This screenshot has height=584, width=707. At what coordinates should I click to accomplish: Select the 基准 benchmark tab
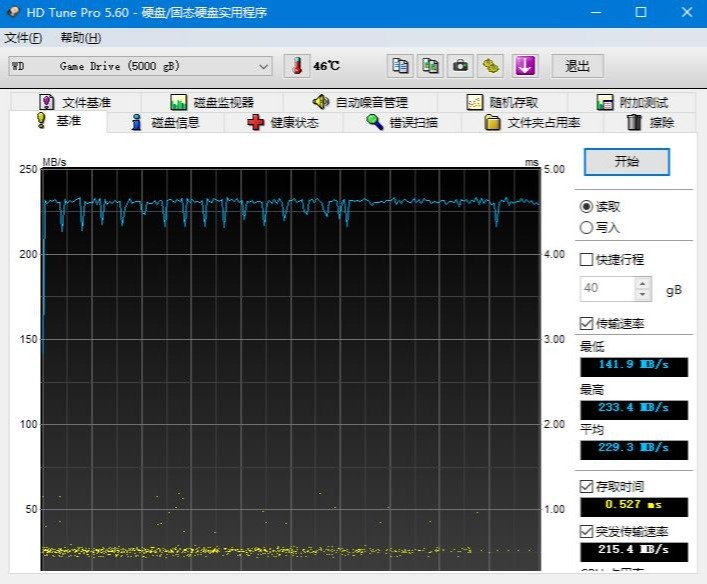point(59,121)
